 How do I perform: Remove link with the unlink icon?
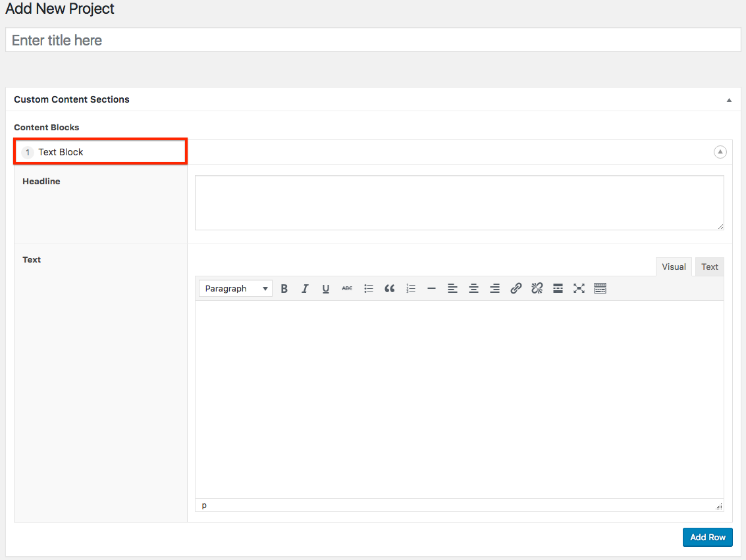click(537, 288)
